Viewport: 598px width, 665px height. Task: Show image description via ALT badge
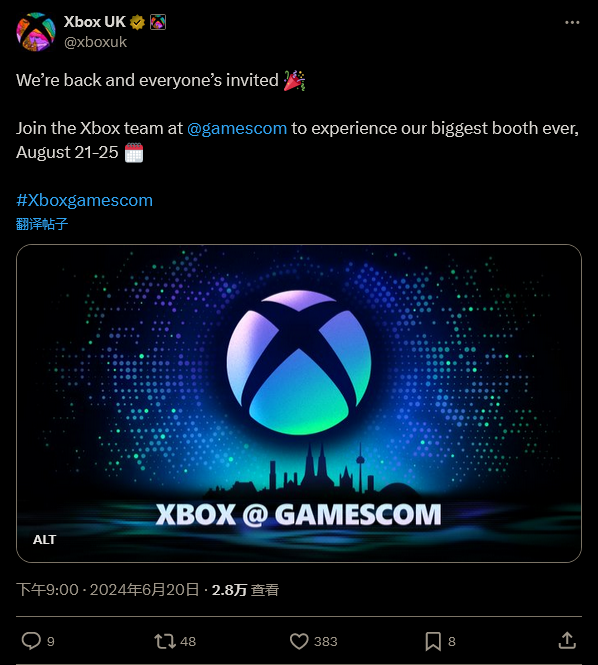(45, 539)
